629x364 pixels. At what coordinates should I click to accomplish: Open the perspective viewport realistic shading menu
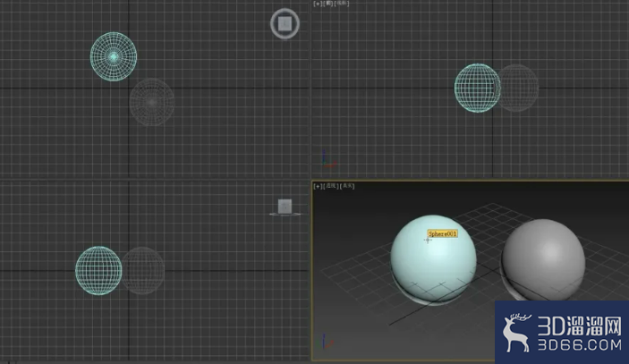coord(347,186)
